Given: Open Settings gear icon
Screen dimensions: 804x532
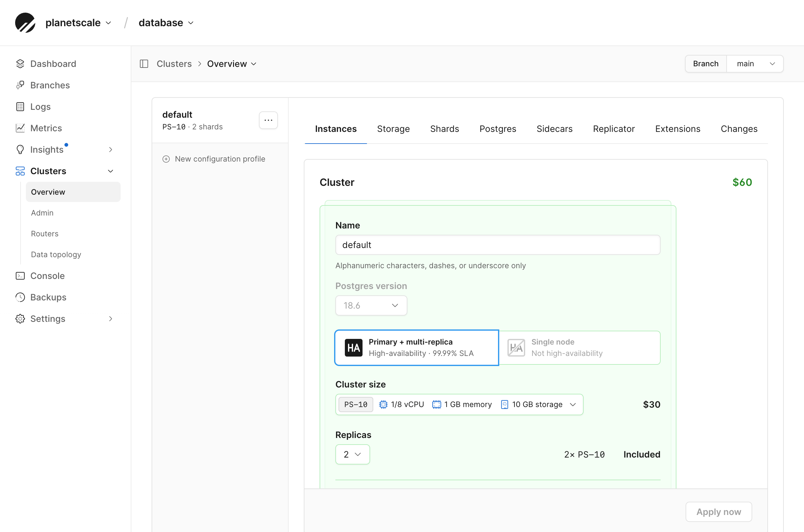Looking at the screenshot, I should 20,319.
